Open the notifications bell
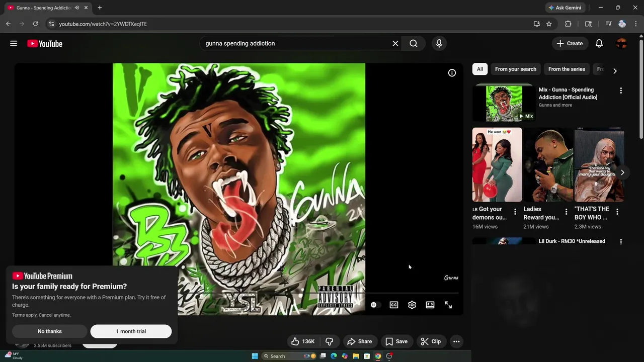 pyautogui.click(x=599, y=44)
